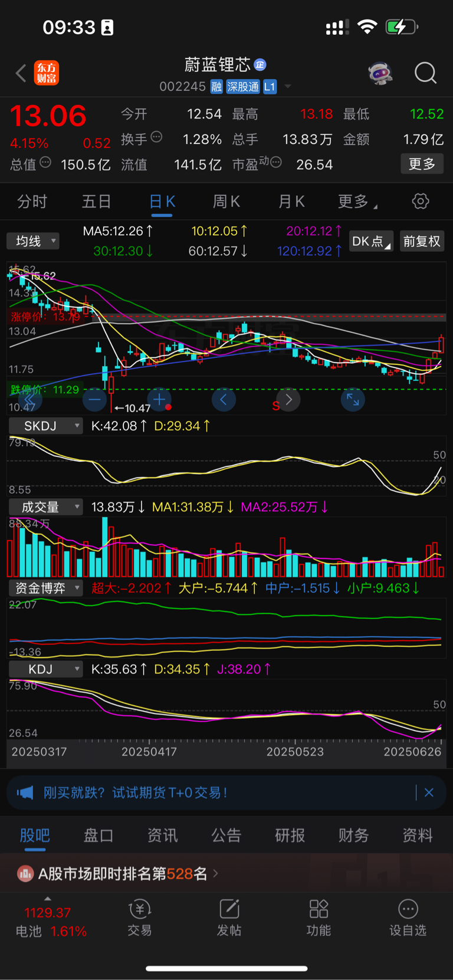
Task: Tap the back arrow icon
Action: click(21, 73)
